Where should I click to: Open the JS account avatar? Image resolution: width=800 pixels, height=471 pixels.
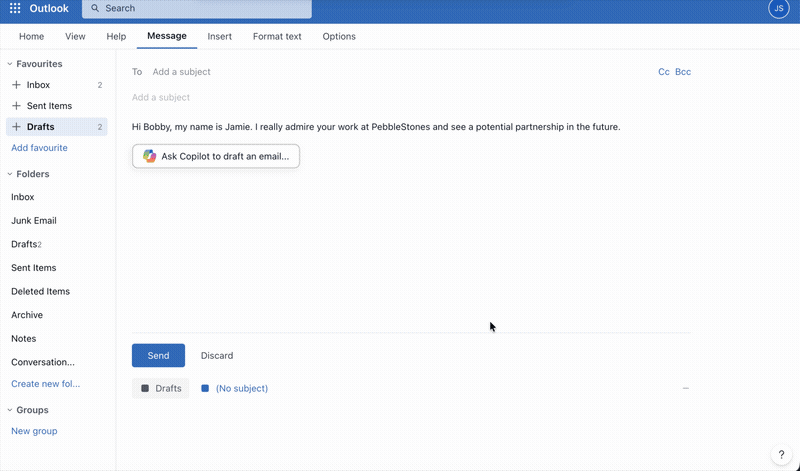(779, 8)
